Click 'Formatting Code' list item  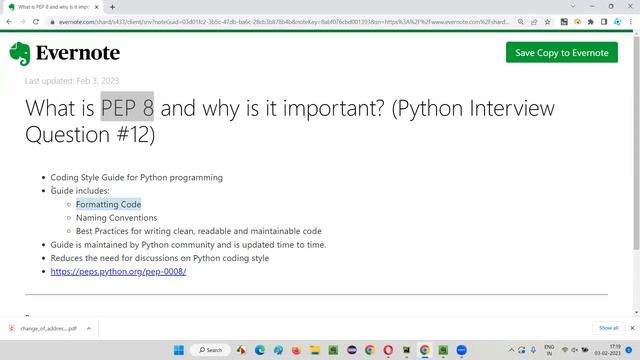[x=109, y=204]
